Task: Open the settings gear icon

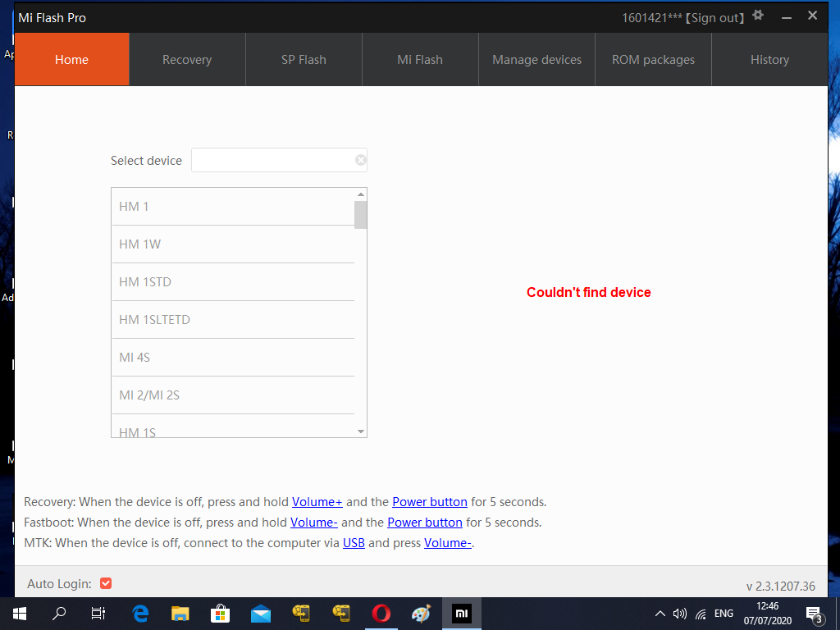Action: click(x=757, y=15)
